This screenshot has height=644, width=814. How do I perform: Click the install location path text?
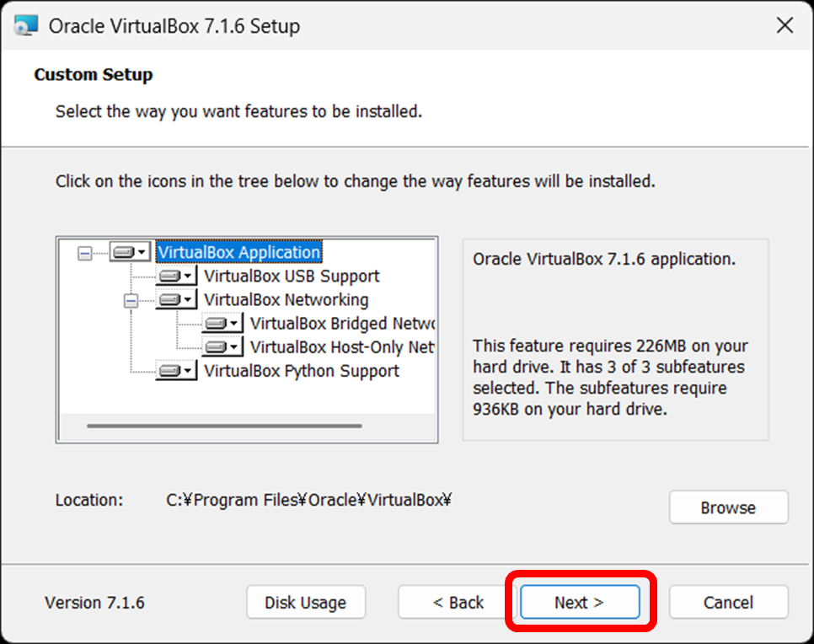click(309, 500)
